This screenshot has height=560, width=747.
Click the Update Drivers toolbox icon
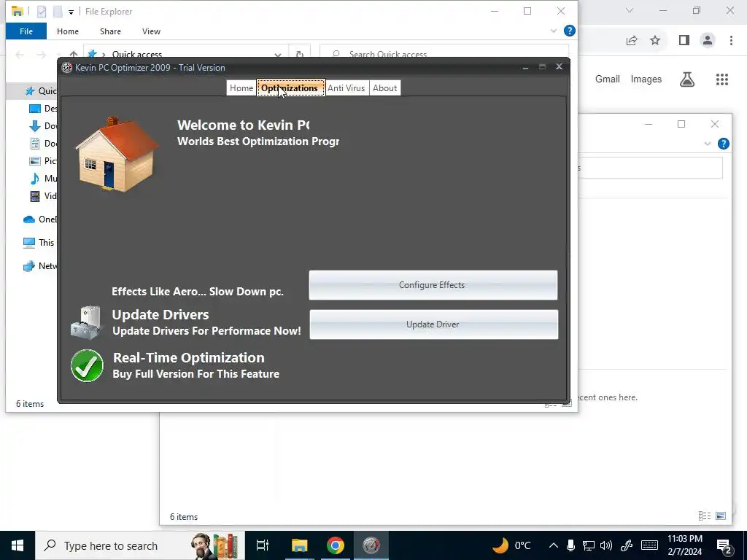tap(86, 322)
